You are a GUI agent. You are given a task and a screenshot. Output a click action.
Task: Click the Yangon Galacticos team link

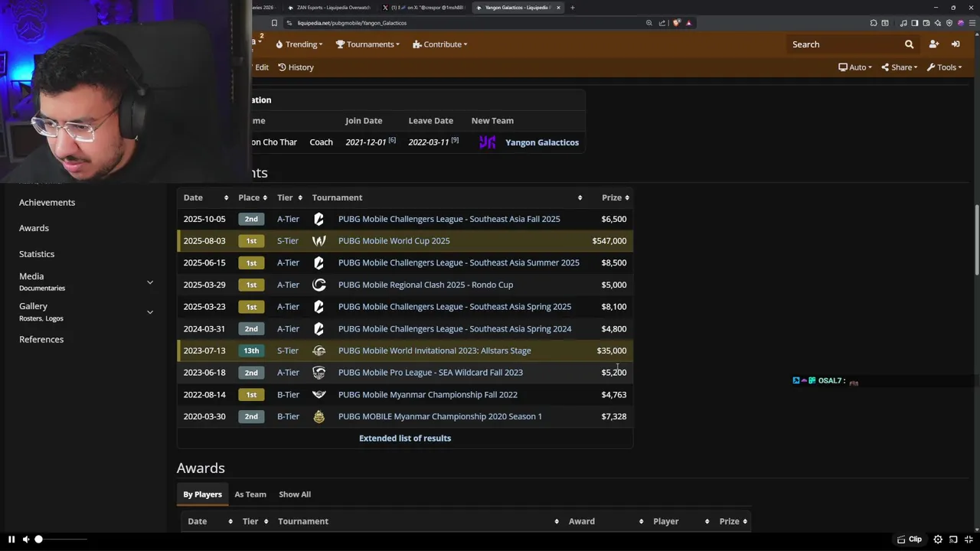(542, 142)
